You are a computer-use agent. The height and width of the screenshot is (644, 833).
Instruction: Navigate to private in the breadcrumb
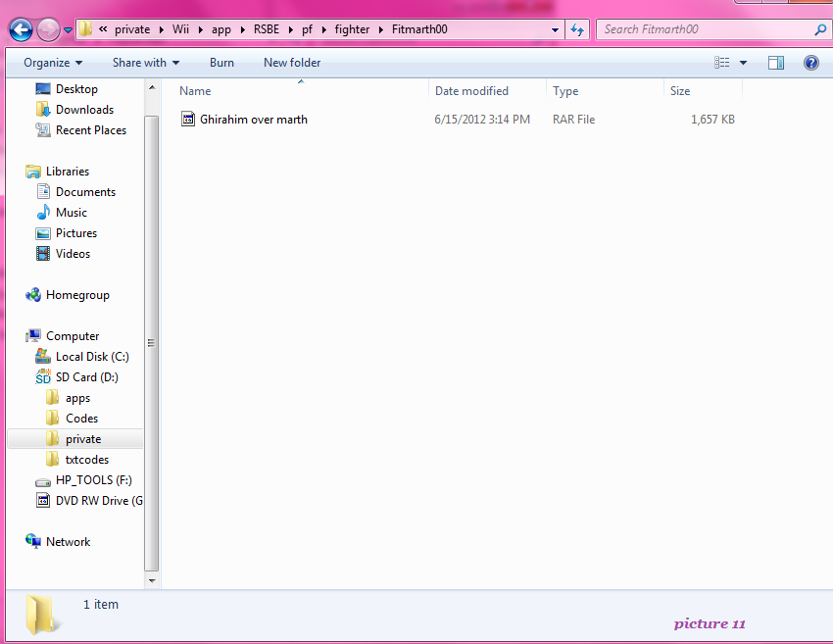point(132,29)
